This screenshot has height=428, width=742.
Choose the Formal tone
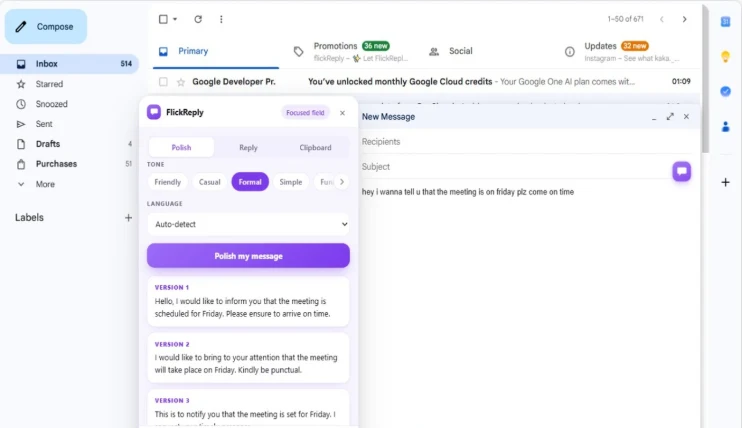(x=250, y=182)
